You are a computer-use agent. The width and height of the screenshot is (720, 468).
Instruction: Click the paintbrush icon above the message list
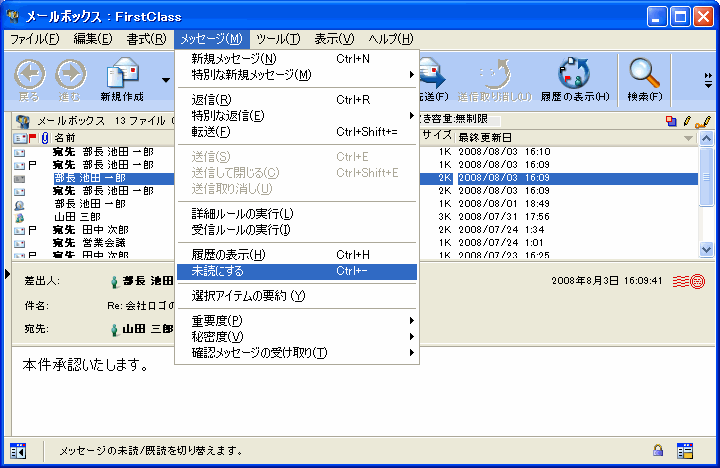click(703, 121)
